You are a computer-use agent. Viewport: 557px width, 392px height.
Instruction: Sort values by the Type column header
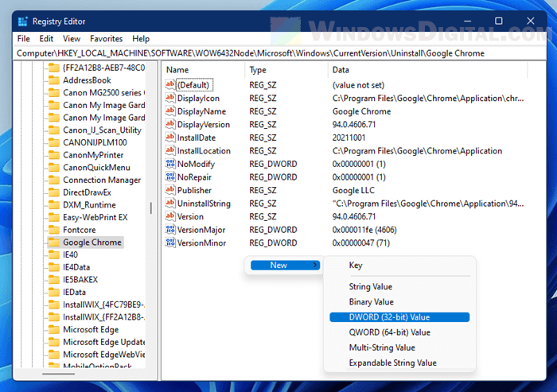(x=287, y=70)
